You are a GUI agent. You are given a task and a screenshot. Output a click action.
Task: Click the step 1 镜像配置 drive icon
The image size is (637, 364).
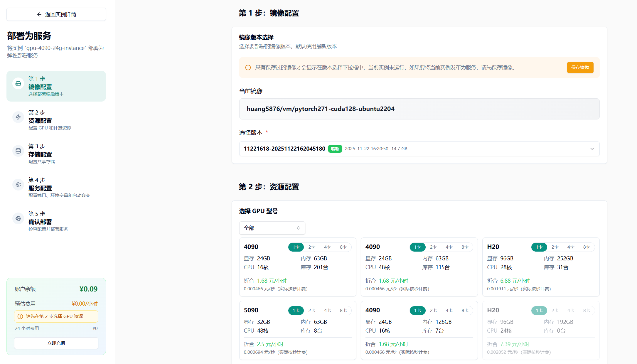[x=18, y=83]
